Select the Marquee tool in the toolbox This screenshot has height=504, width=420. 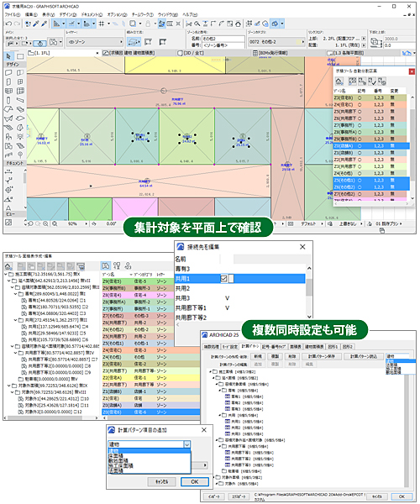tap(20, 56)
